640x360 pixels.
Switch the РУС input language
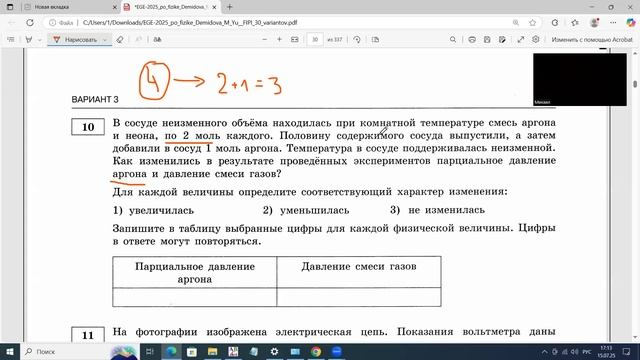[x=587, y=351]
